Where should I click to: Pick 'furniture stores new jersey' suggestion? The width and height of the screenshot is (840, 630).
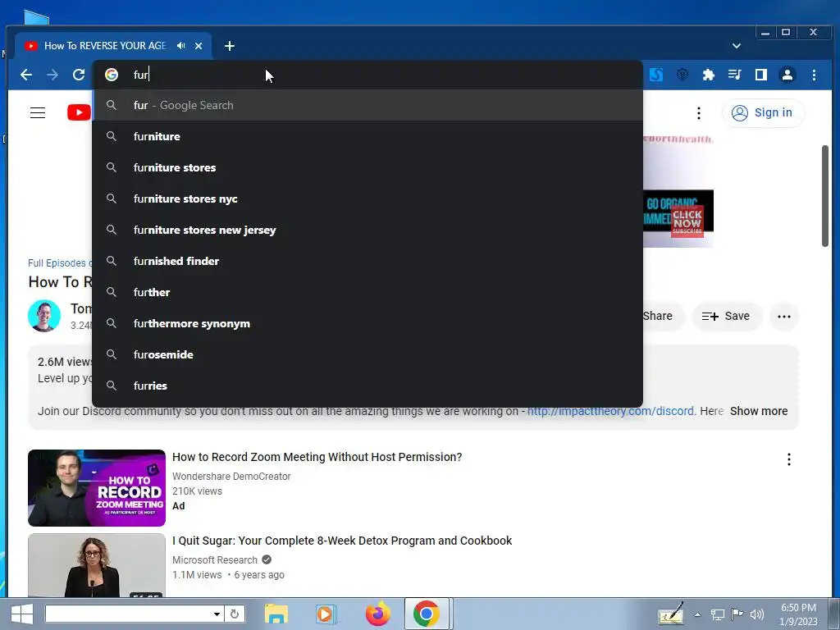tap(367, 230)
